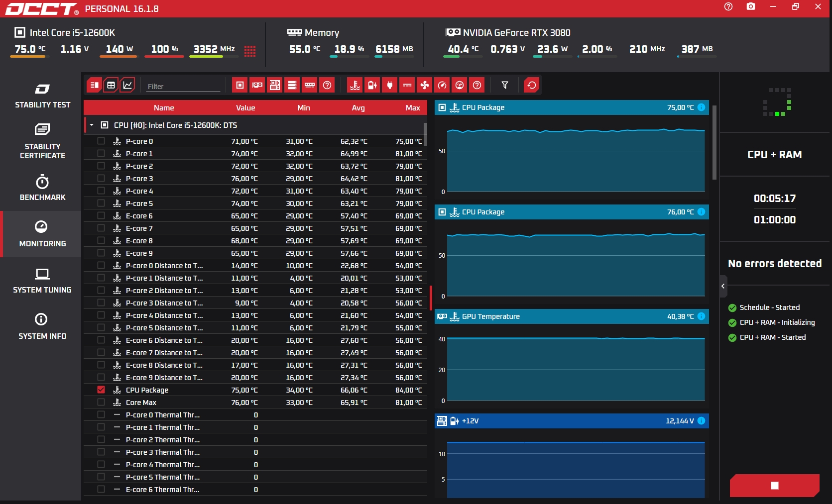Show info for the top CPU Package graph
The height and width of the screenshot is (504, 832).
click(x=701, y=107)
